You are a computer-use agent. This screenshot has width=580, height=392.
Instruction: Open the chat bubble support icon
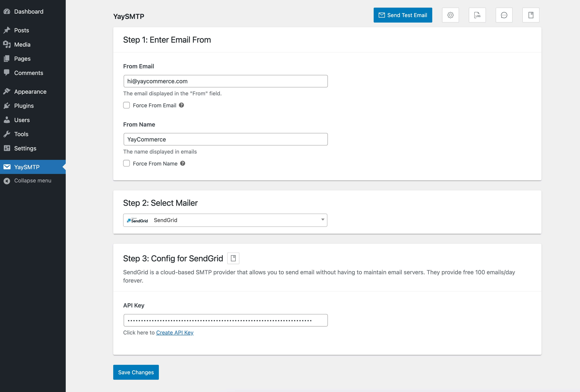pos(504,15)
